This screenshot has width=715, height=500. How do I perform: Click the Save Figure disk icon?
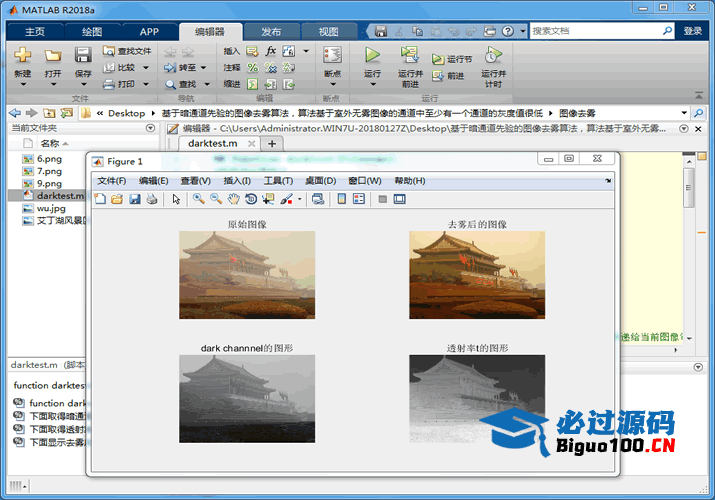134,199
